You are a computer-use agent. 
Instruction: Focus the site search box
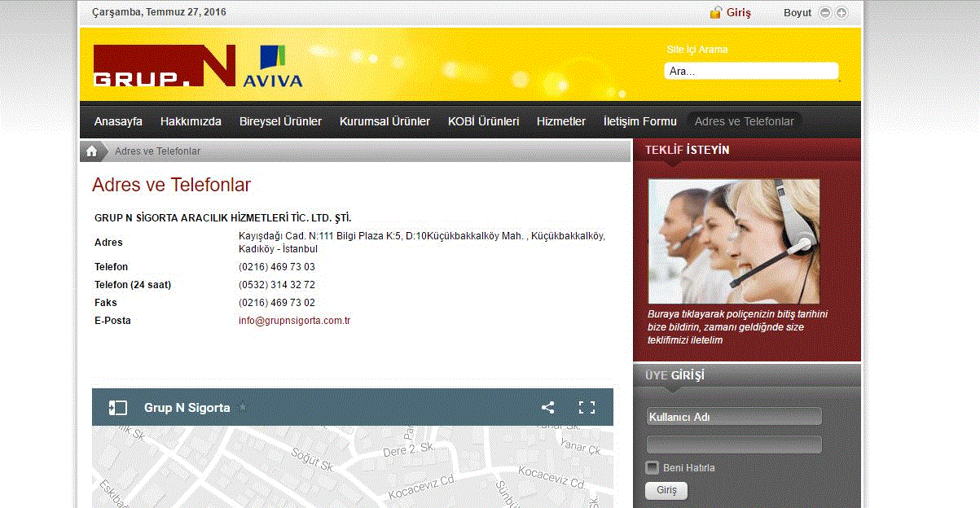tap(751, 71)
